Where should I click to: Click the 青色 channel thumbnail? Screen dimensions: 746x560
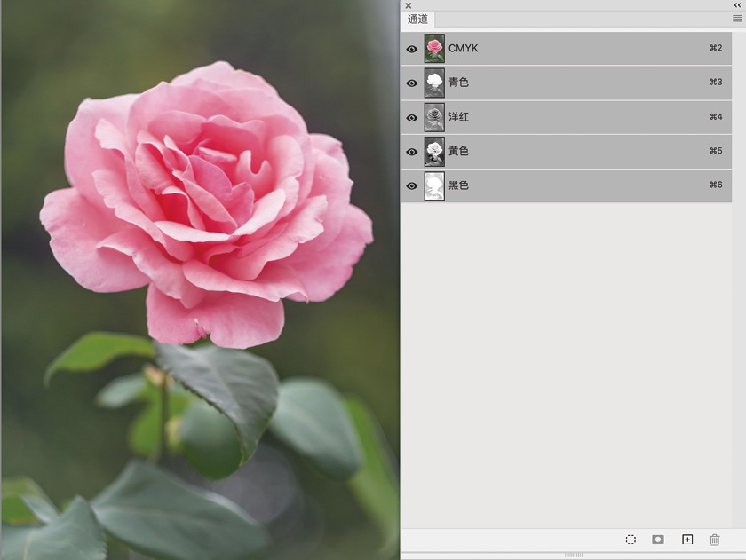[x=434, y=83]
